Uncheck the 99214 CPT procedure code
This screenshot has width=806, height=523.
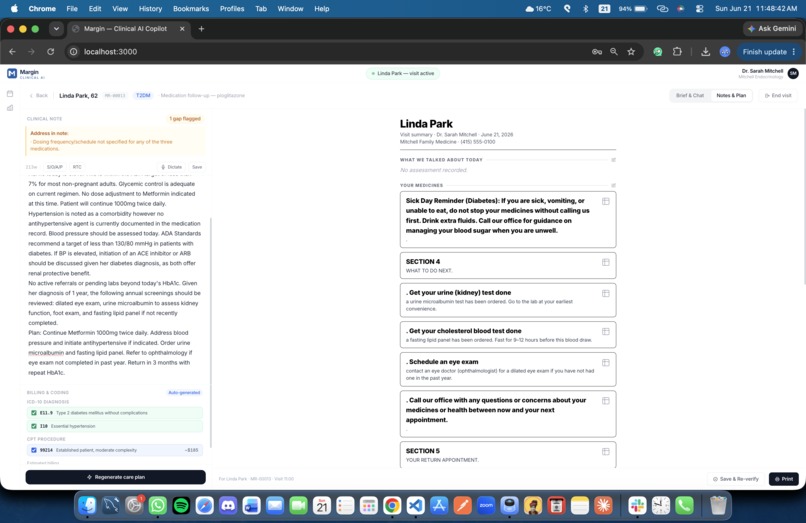pos(34,450)
